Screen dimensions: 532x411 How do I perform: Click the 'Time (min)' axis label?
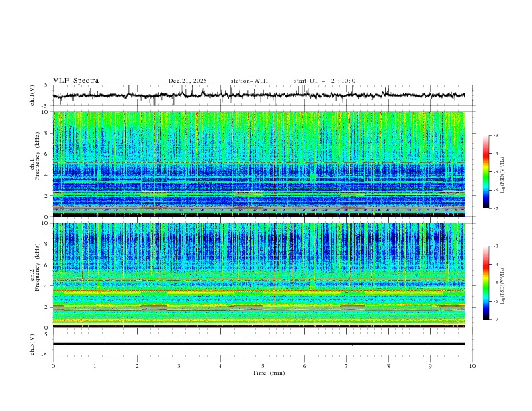(269, 373)
